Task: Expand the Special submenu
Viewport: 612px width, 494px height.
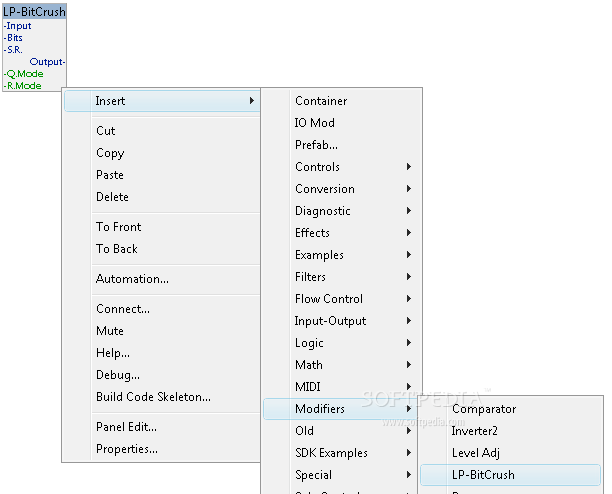Action: [340, 475]
